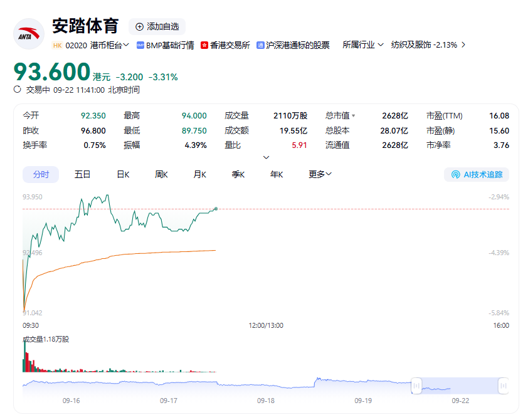This screenshot has width=523, height=420.
Task: Open the 港币柜台 dropdown
Action: pos(109,45)
